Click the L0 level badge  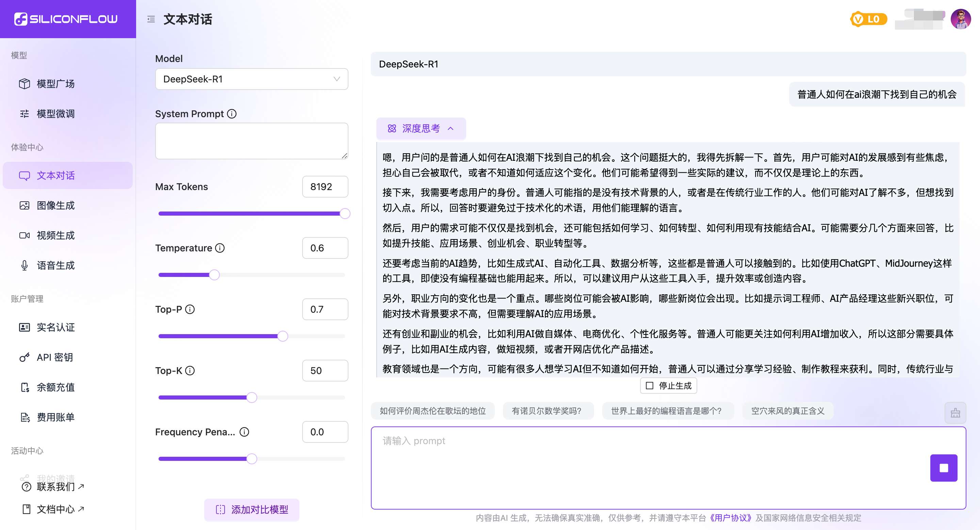[868, 19]
